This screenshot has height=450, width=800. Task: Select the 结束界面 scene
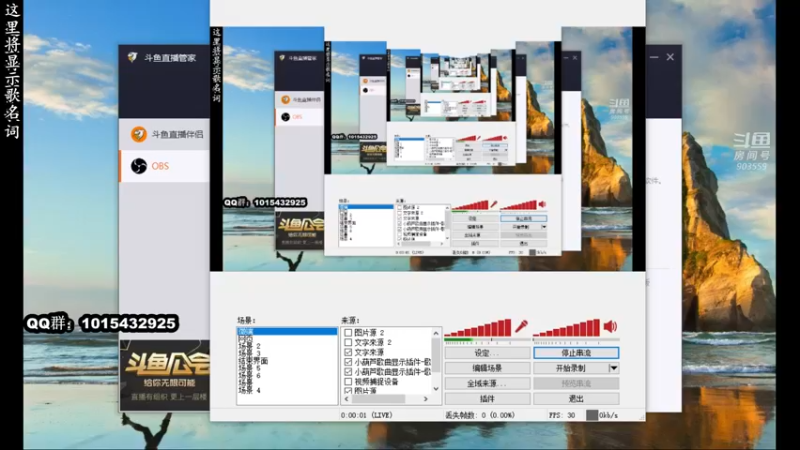[x=253, y=361]
